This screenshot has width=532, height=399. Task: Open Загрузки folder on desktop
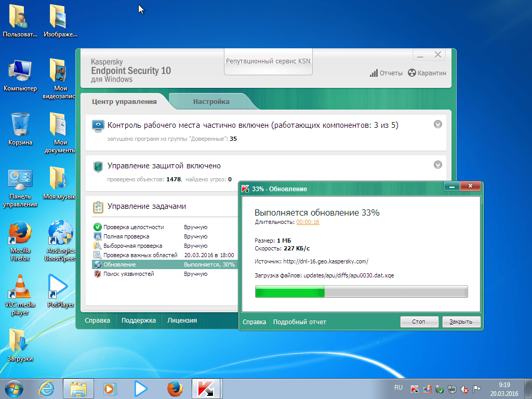click(x=20, y=345)
